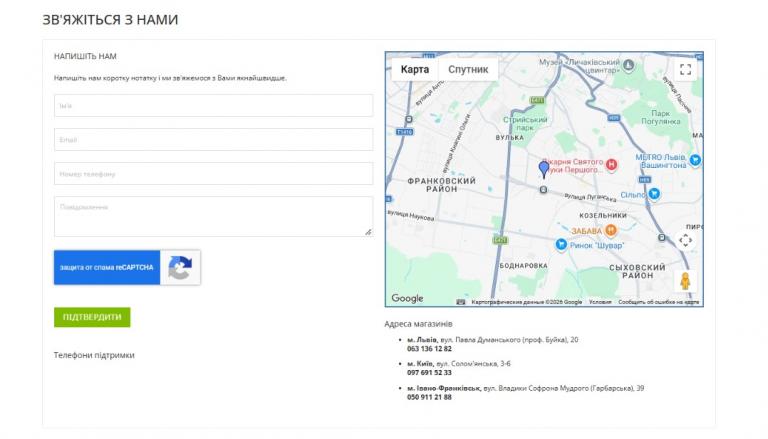
Task: Click м. Івано-Франківськ address line
Action: point(526,388)
